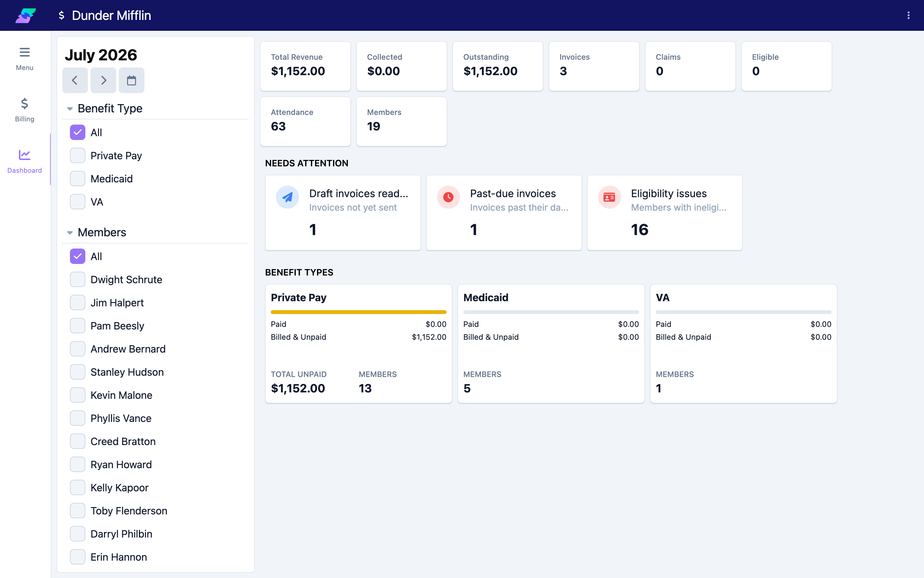
Task: Advance to the next month
Action: point(103,80)
